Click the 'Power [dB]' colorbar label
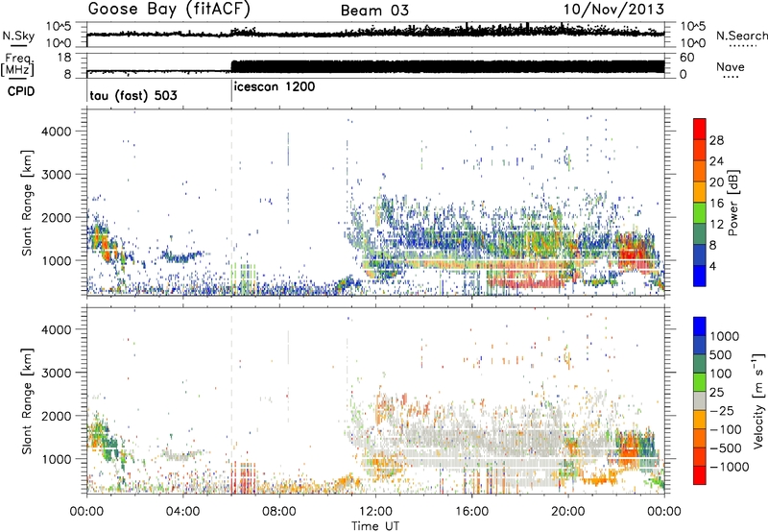The height and width of the screenshot is (532, 768). click(x=732, y=203)
